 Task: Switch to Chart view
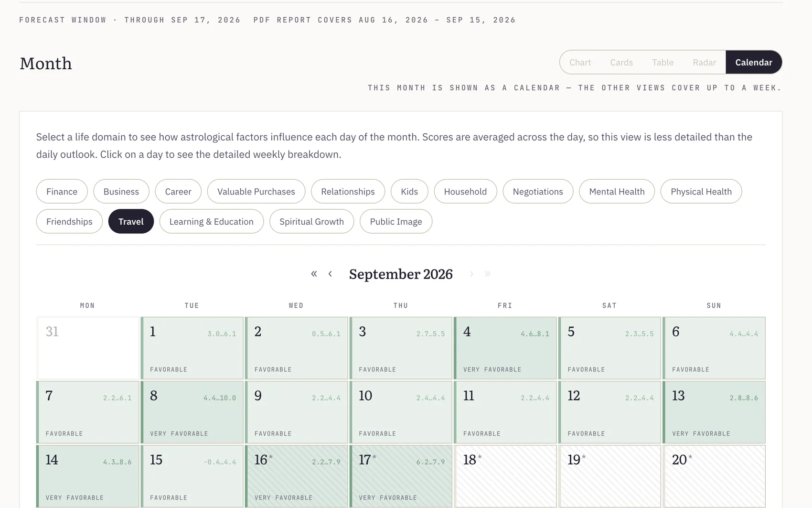tap(580, 62)
